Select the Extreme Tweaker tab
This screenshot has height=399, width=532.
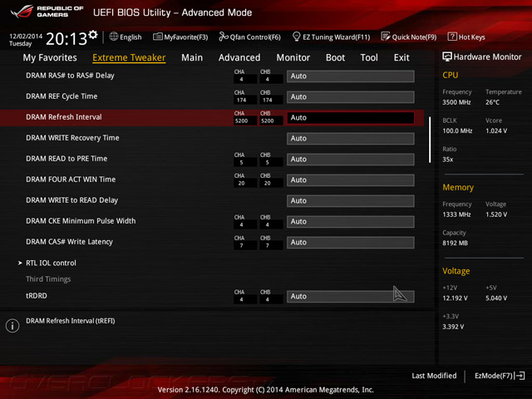pos(129,57)
